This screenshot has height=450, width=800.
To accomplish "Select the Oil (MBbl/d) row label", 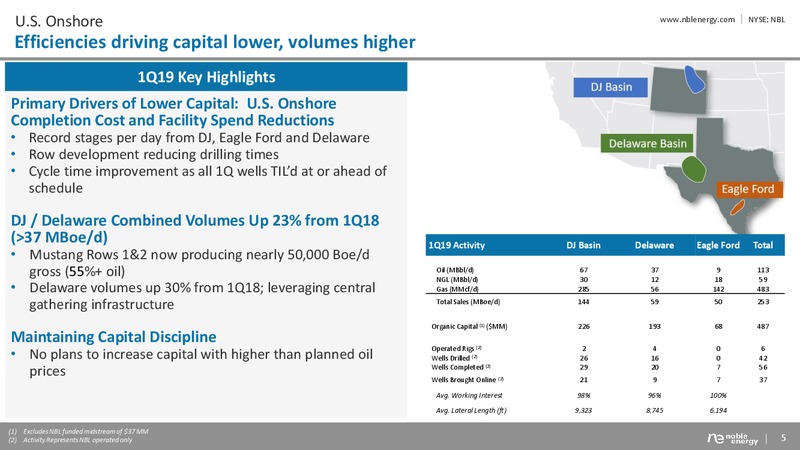I will point(455,270).
